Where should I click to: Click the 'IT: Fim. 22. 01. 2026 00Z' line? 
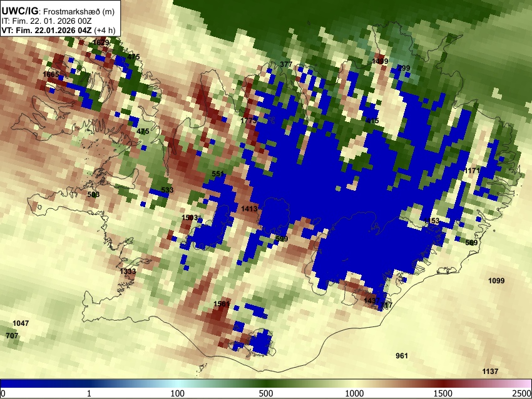[x=46, y=21]
